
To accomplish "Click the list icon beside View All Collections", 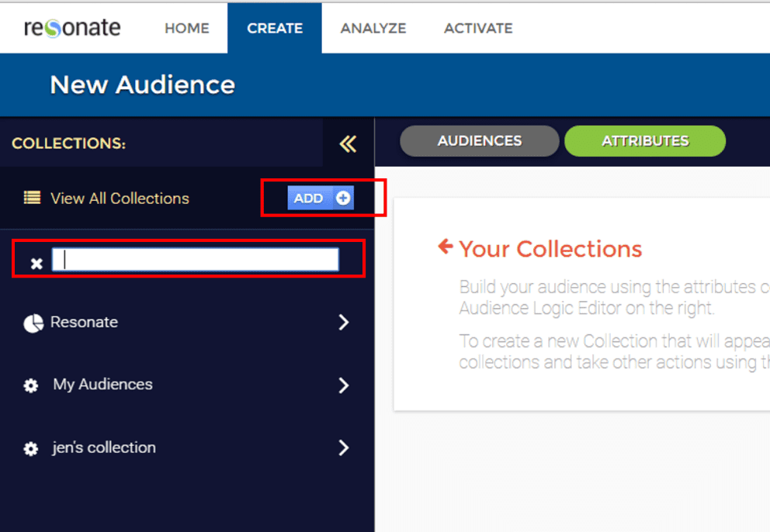I will click(32, 198).
